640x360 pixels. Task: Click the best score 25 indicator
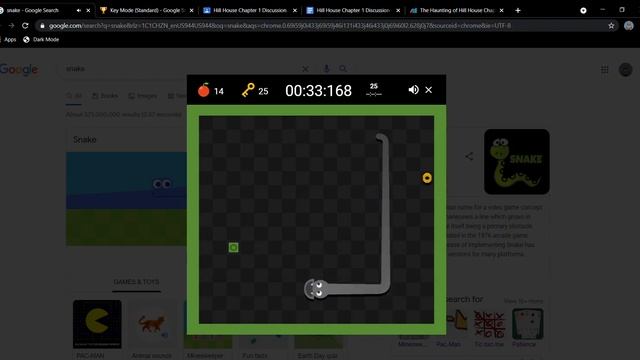pos(373,89)
